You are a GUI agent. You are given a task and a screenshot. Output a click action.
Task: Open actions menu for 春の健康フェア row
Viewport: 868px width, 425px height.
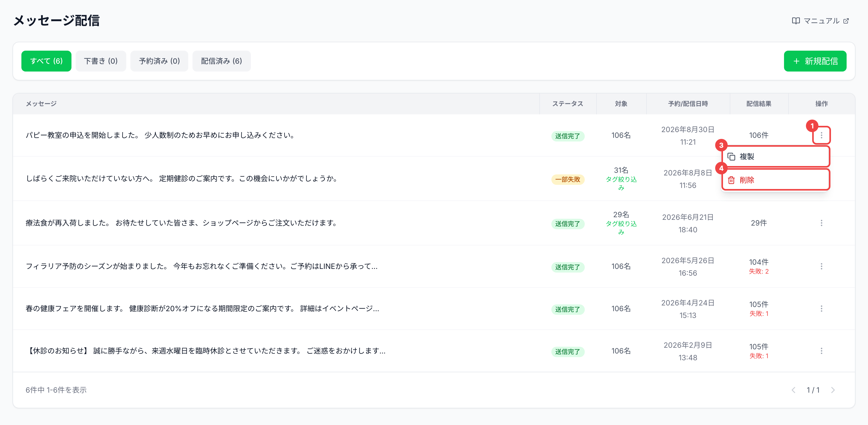821,309
